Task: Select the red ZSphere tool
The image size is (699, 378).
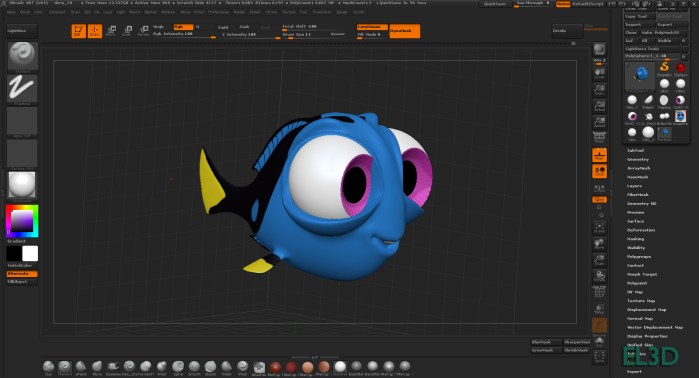Action: [680, 69]
